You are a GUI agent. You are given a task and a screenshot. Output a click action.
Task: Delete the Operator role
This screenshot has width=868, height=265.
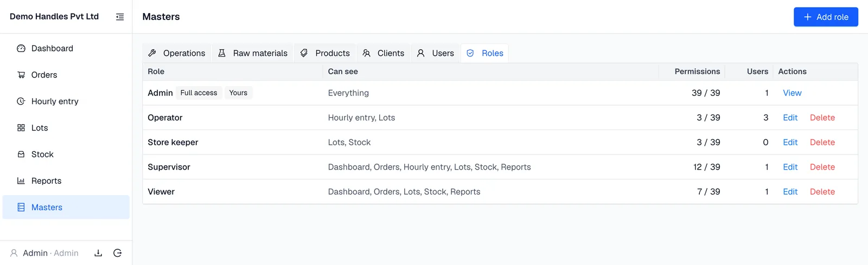point(822,118)
